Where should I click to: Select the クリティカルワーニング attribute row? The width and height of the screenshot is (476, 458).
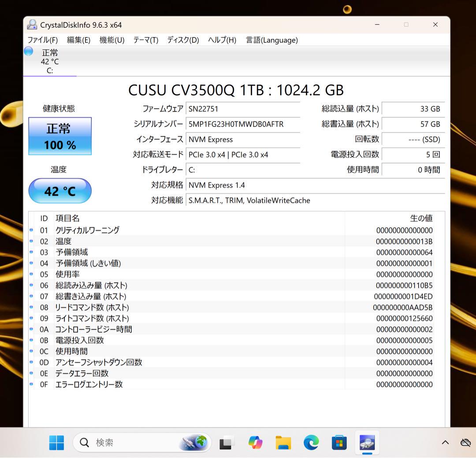click(231, 230)
